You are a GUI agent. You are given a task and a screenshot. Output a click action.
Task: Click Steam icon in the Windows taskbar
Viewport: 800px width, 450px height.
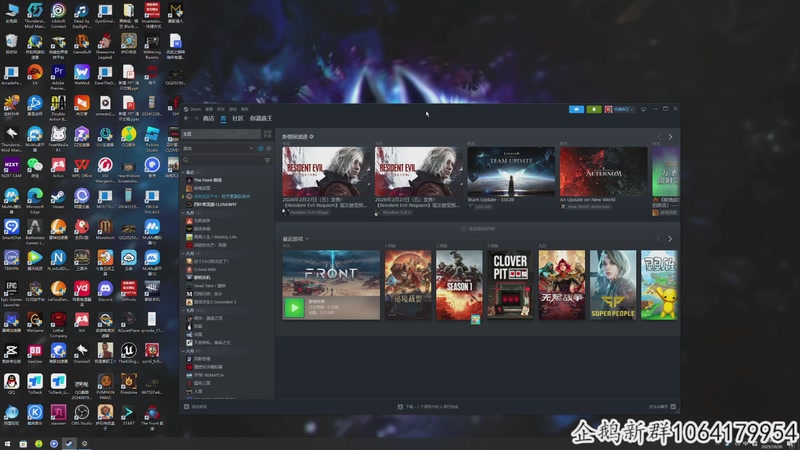(69, 444)
